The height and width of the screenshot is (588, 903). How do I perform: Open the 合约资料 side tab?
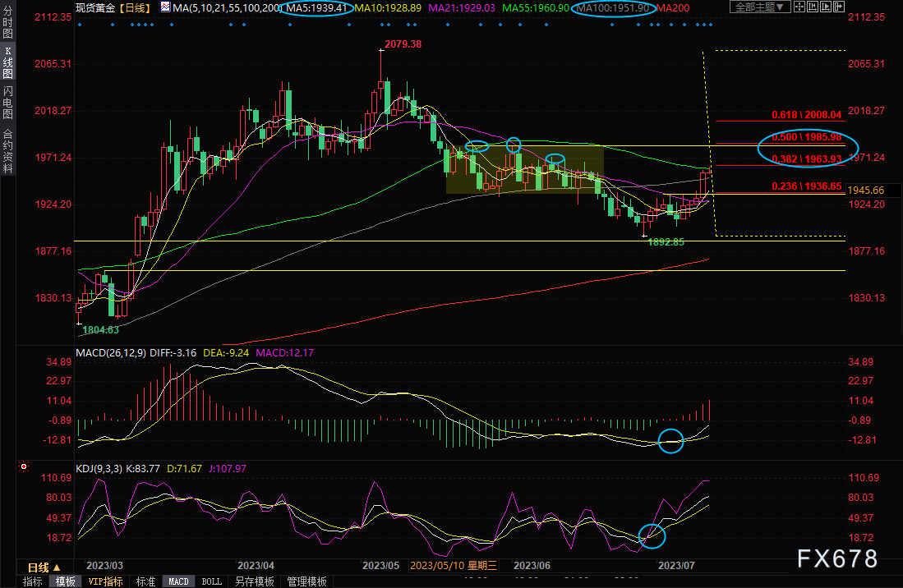click(x=8, y=150)
